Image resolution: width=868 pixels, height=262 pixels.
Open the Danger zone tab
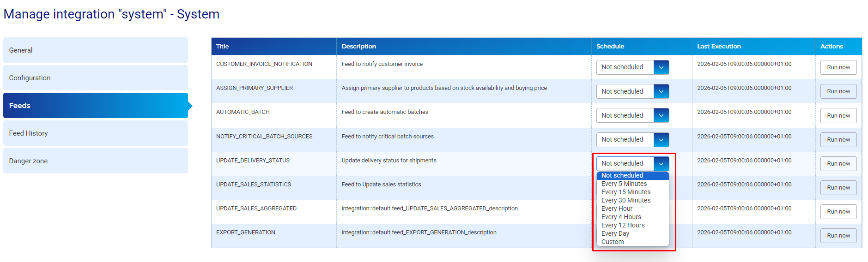click(96, 161)
